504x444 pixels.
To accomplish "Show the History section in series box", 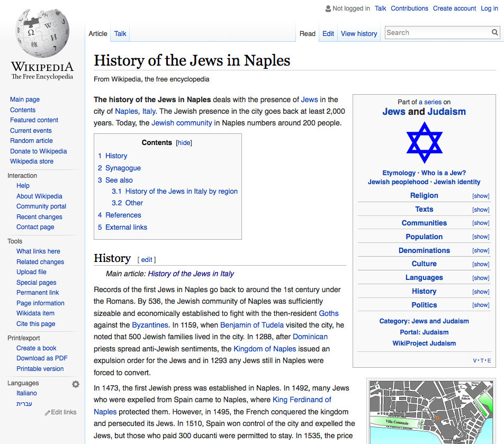I will (x=481, y=292).
